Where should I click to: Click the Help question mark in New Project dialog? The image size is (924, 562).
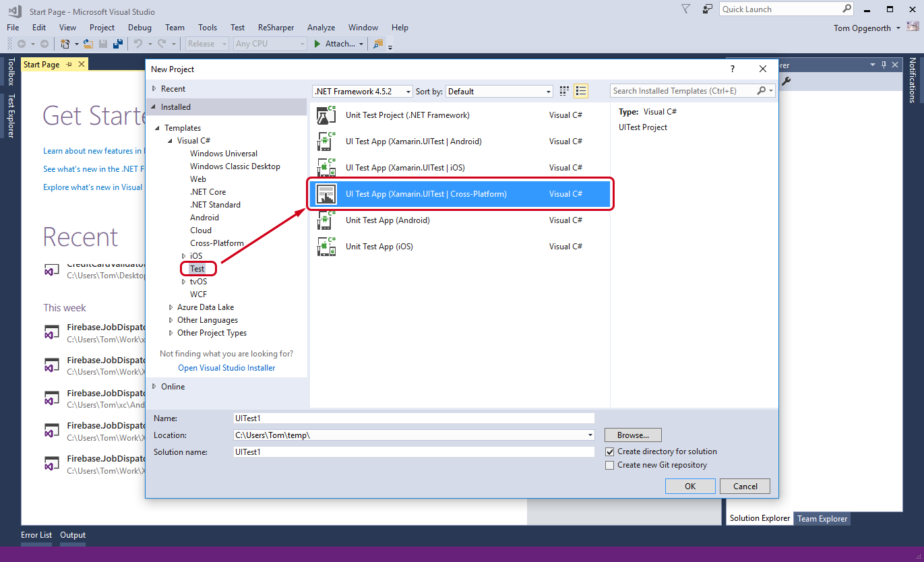point(733,69)
